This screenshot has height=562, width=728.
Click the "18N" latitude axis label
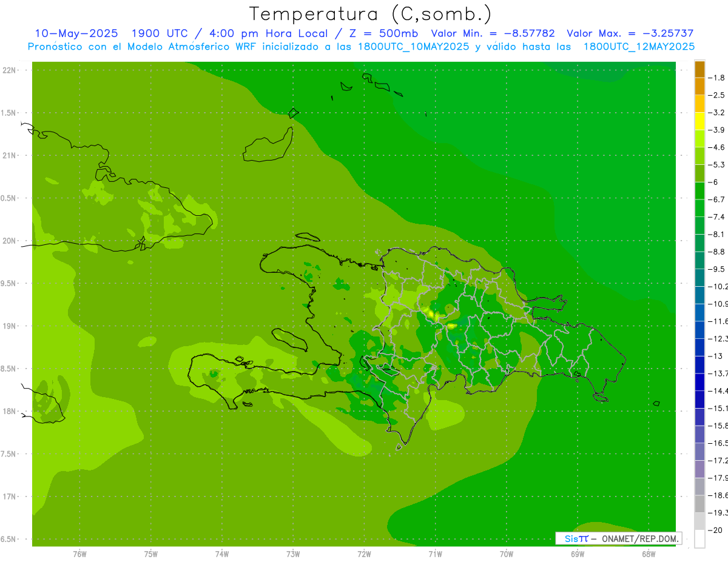click(10, 411)
